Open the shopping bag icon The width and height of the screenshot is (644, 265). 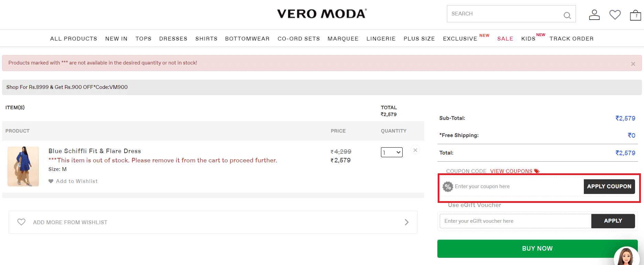tap(635, 15)
